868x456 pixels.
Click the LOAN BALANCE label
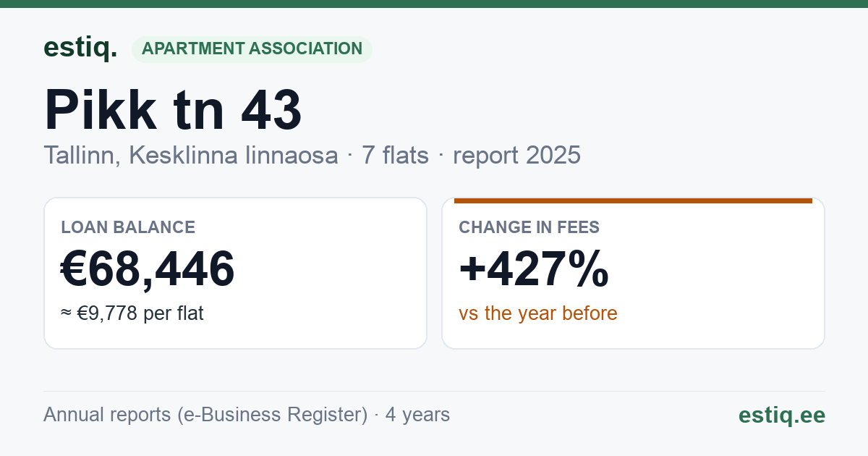128,227
